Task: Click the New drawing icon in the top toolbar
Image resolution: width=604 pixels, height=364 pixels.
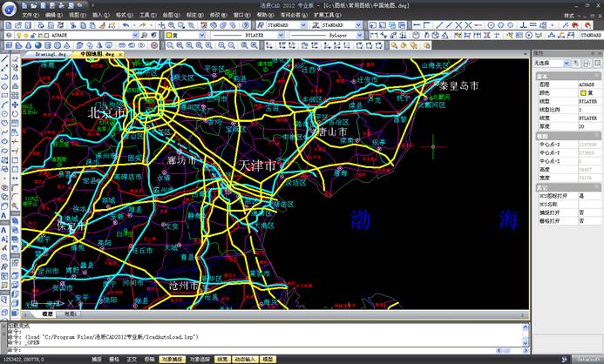Action: [6, 25]
